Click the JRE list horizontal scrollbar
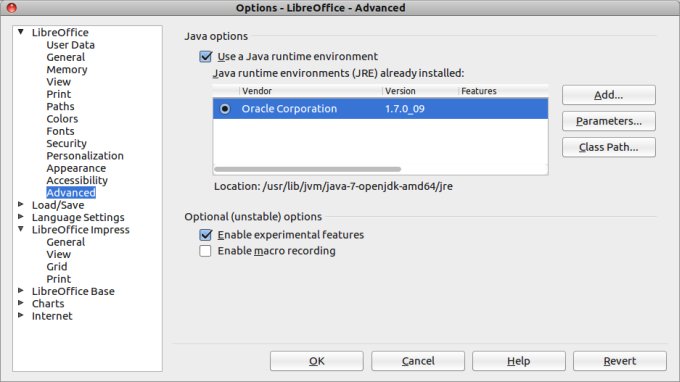680x382 pixels. tap(307, 169)
